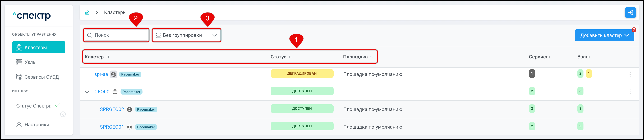This screenshot has height=140, width=644.
Task: Click the globe icon next to spr-aa
Action: point(113,74)
